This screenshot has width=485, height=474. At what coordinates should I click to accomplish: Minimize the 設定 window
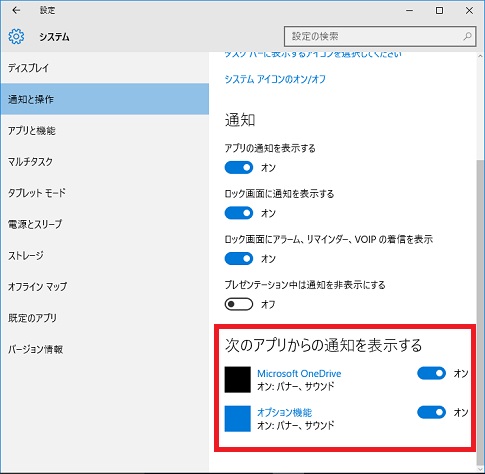pos(410,11)
